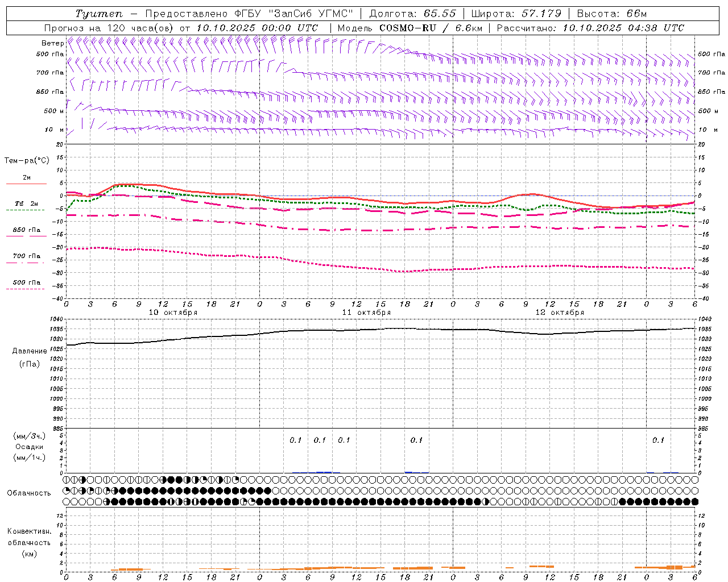This screenshot has width=728, height=582.
Task: Click the "500 м" wind level label on left
Action: coord(54,111)
